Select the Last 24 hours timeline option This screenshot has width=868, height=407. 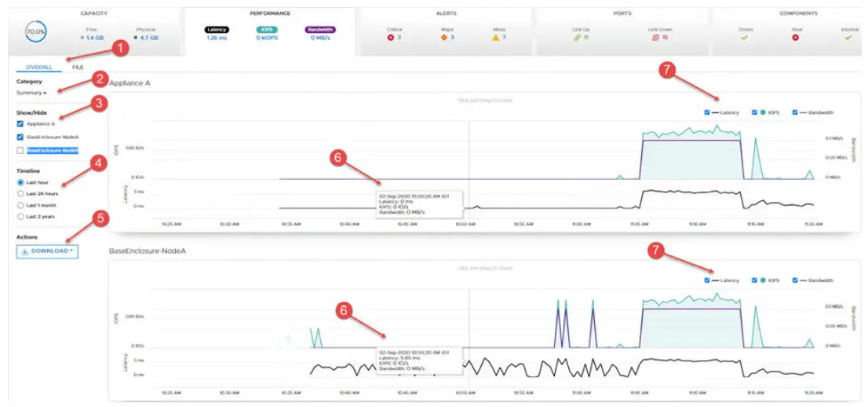[20, 193]
